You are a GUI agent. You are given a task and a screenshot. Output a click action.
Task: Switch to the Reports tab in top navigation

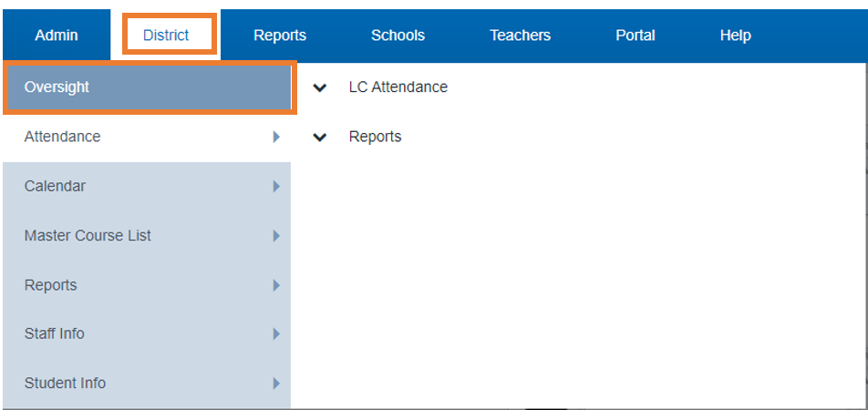pos(280,36)
